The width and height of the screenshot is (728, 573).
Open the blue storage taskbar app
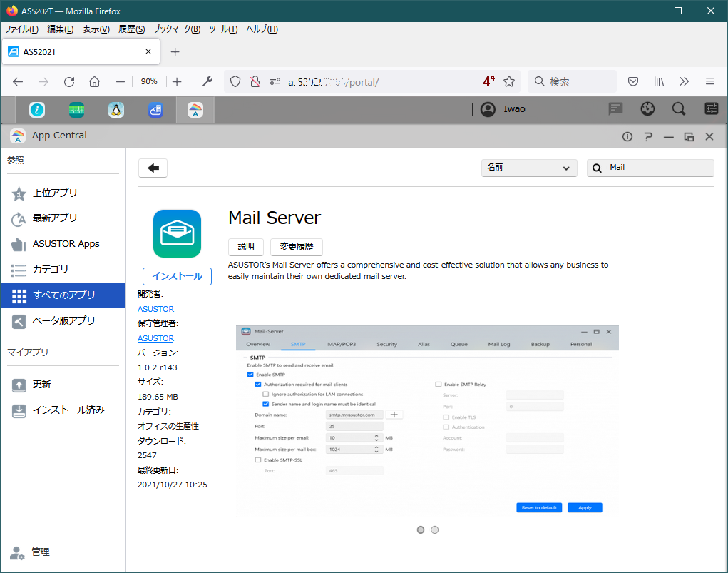tap(155, 110)
